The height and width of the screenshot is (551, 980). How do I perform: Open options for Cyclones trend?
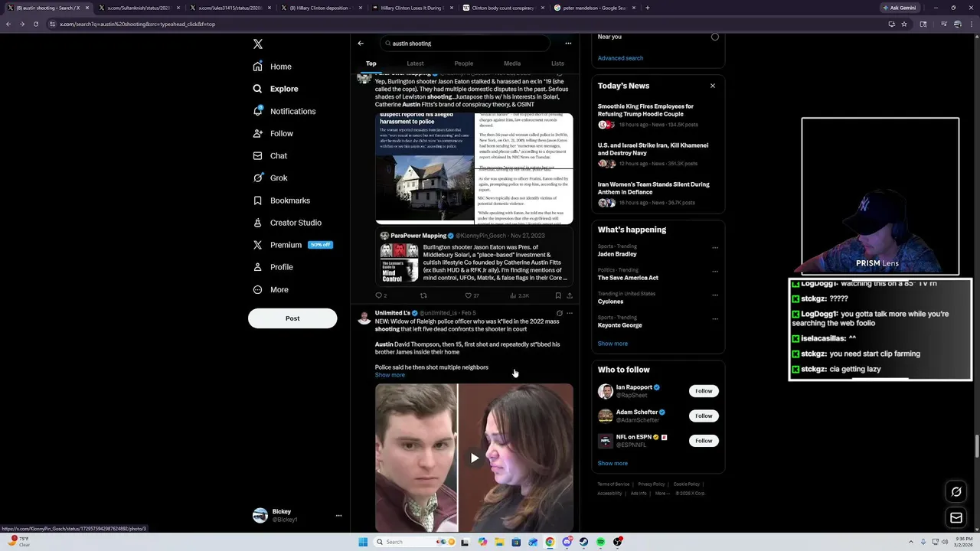[715, 295]
